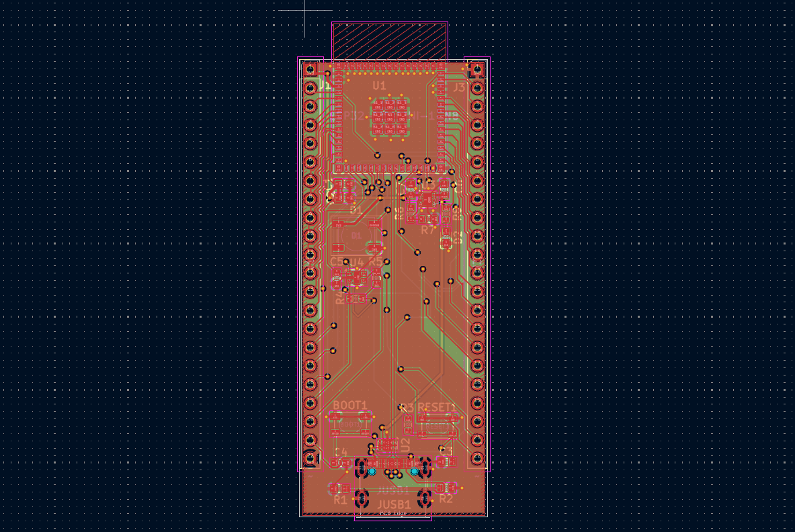
Task: Select the U4 reference label
Action: pyautogui.click(x=356, y=262)
